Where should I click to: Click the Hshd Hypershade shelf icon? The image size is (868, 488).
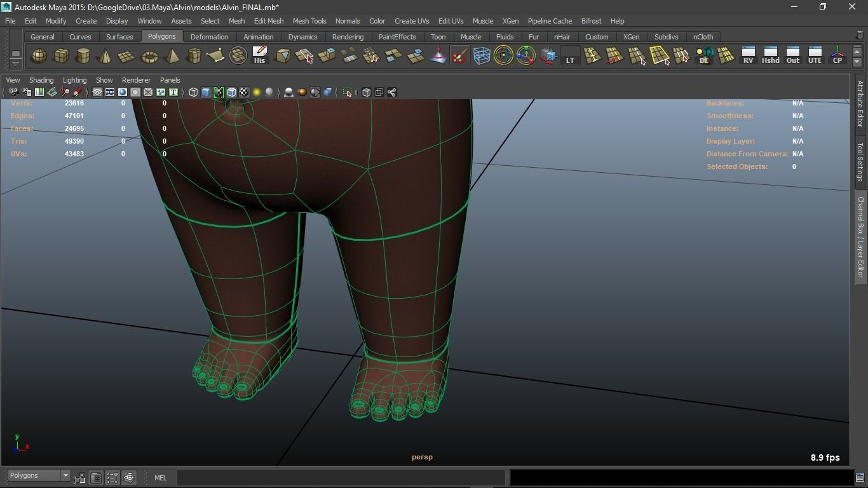[x=770, y=56]
